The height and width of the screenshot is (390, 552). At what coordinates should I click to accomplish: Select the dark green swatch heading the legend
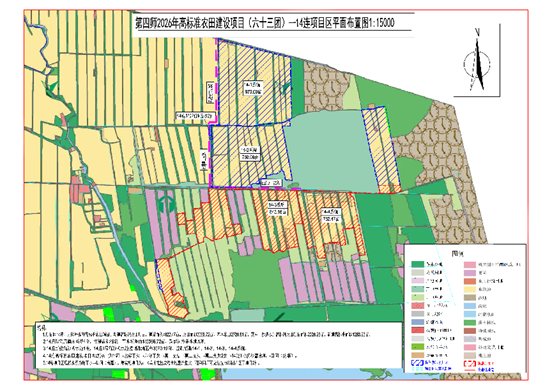418,264
